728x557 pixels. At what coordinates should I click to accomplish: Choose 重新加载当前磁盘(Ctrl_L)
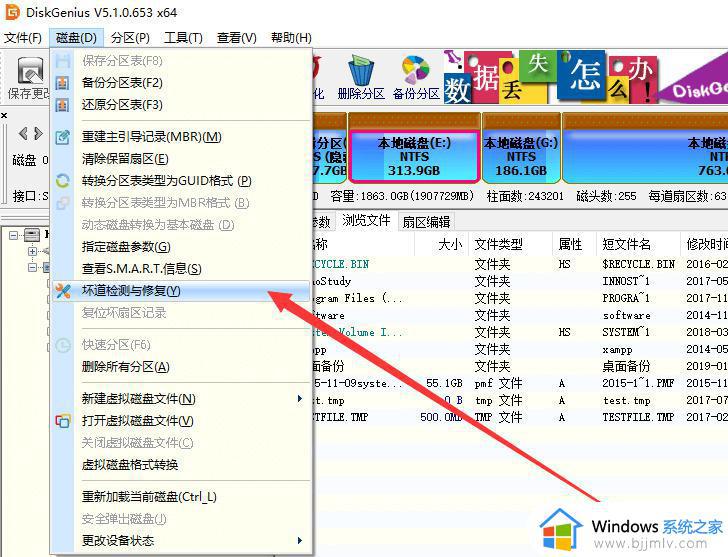pos(181,497)
